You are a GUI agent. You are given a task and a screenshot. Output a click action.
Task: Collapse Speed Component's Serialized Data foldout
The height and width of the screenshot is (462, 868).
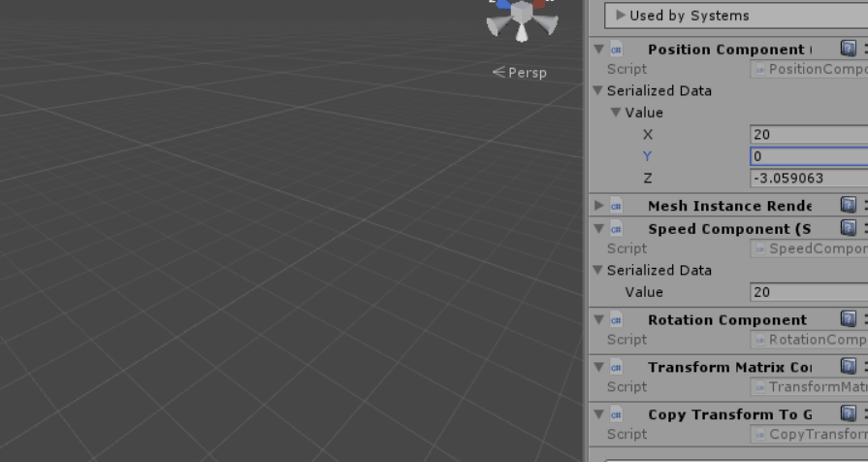point(597,270)
